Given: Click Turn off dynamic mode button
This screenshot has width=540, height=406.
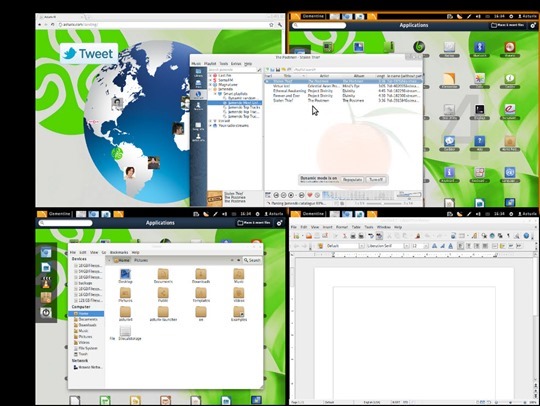Looking at the screenshot, I should pos(376,179).
